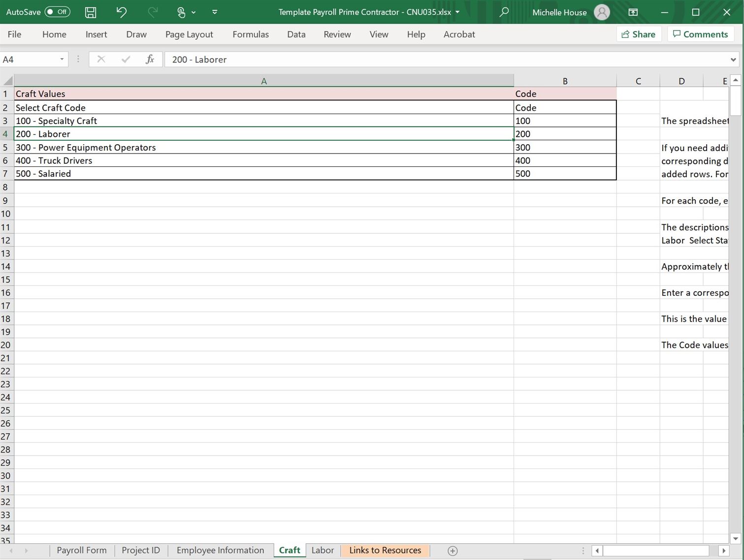Open the Acrobat ribbon tab
This screenshot has width=744, height=560.
pos(459,34)
